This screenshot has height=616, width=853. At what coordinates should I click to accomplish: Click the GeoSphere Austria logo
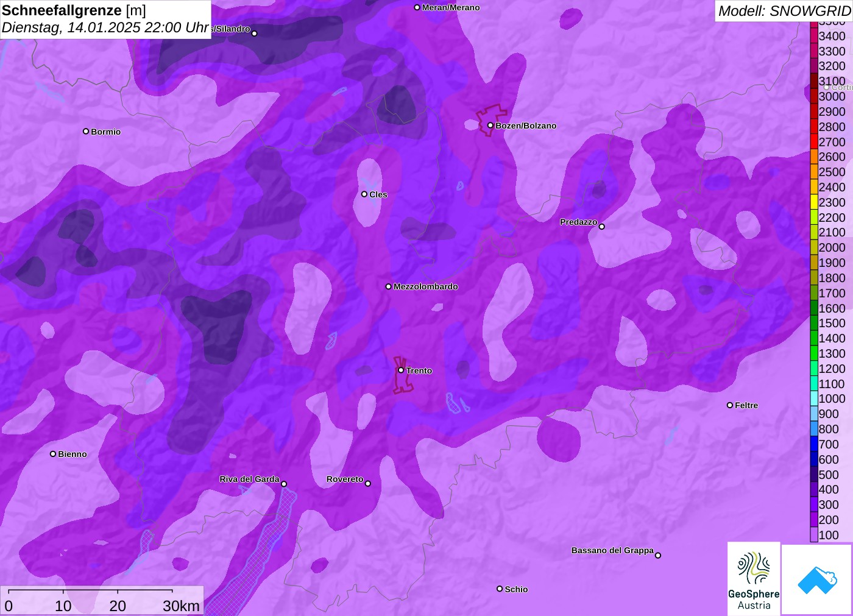point(754,579)
